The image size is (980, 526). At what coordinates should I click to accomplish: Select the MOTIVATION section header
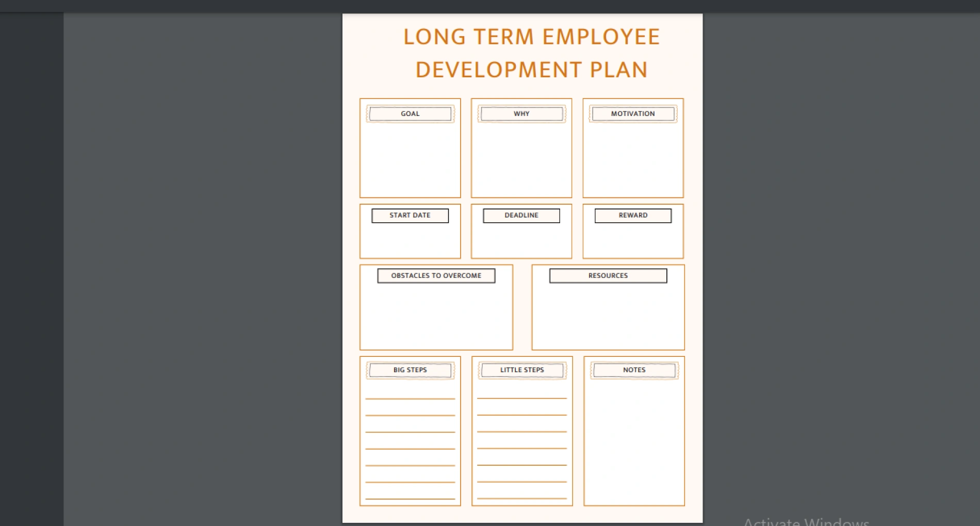point(633,113)
